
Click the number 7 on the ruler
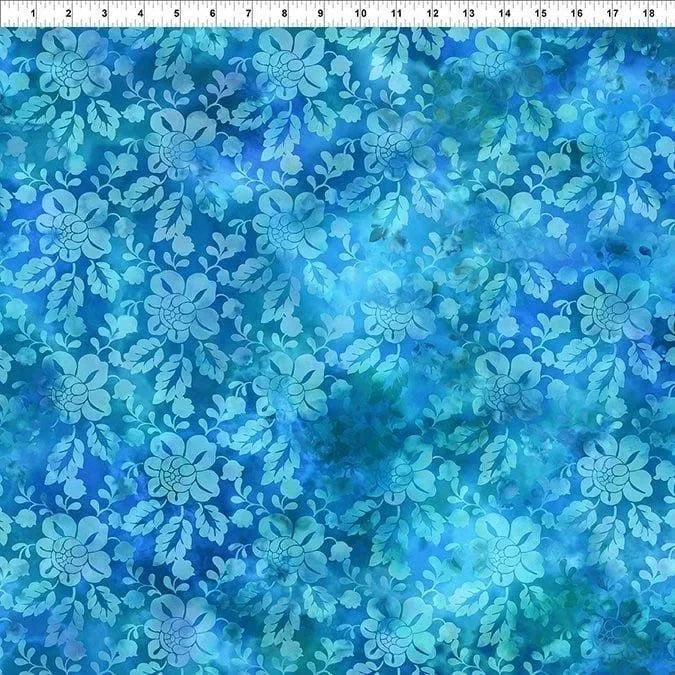coord(249,15)
